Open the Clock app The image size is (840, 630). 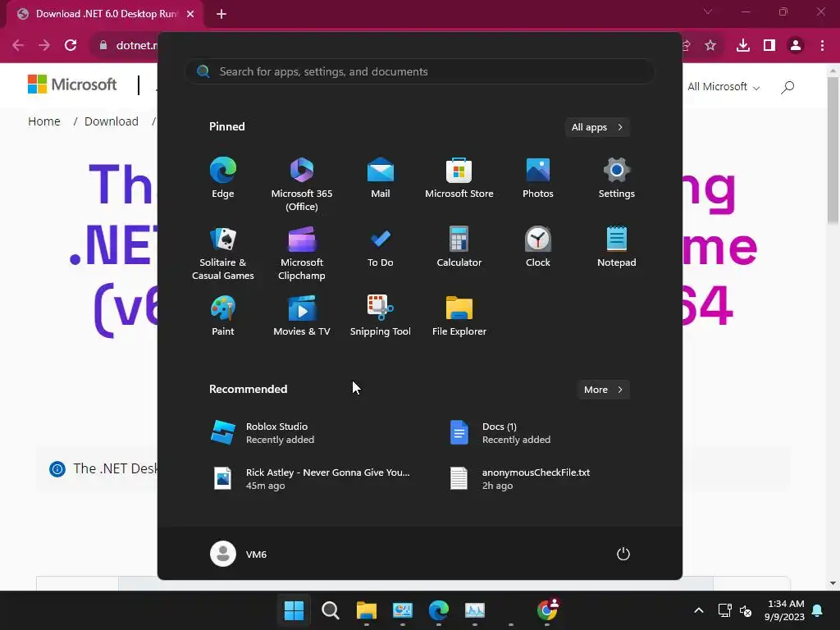(538, 247)
